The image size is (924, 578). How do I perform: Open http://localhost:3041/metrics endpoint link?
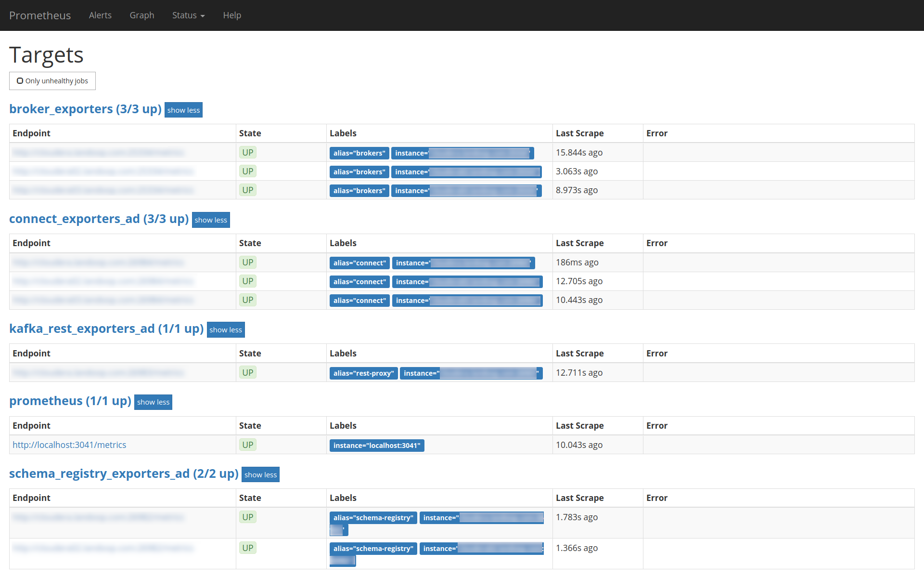pos(69,445)
